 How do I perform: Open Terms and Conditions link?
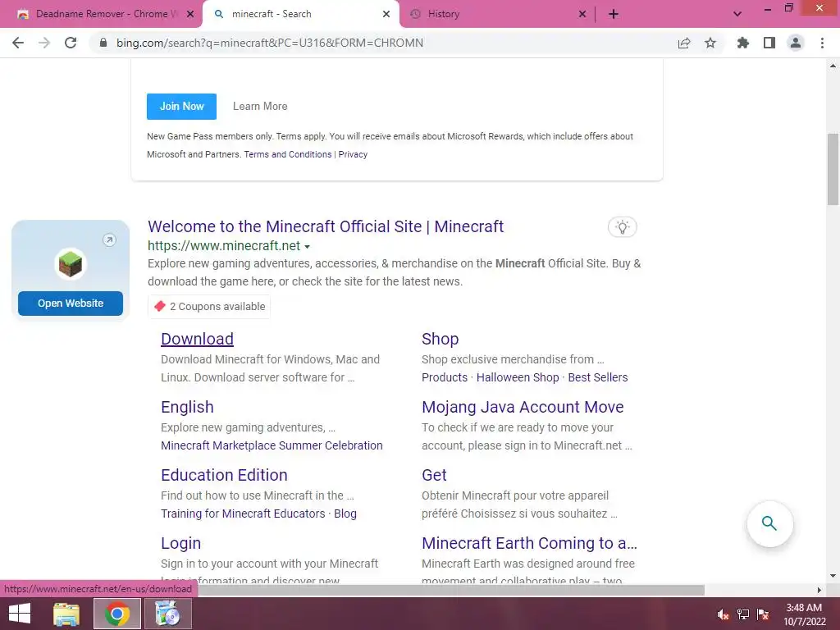pos(288,154)
